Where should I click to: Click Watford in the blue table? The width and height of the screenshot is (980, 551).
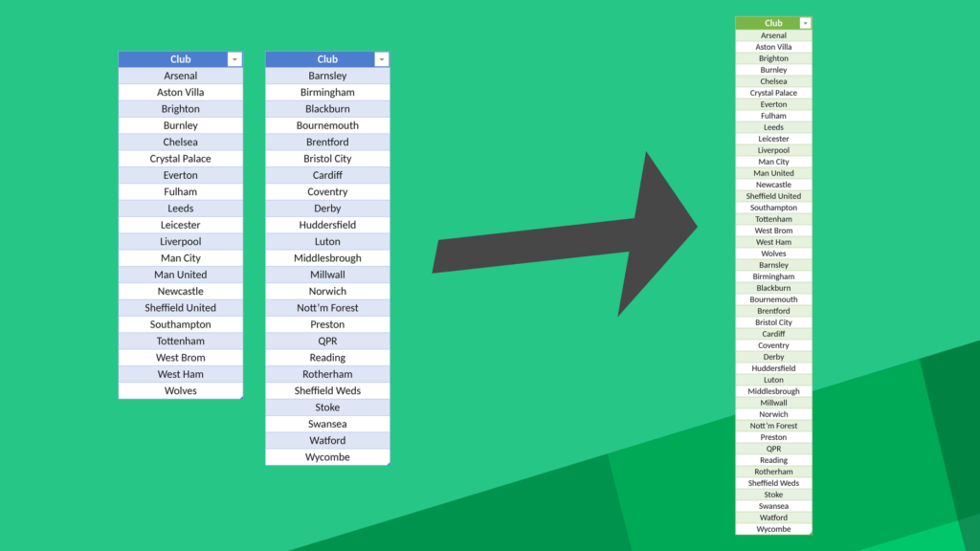[327, 440]
